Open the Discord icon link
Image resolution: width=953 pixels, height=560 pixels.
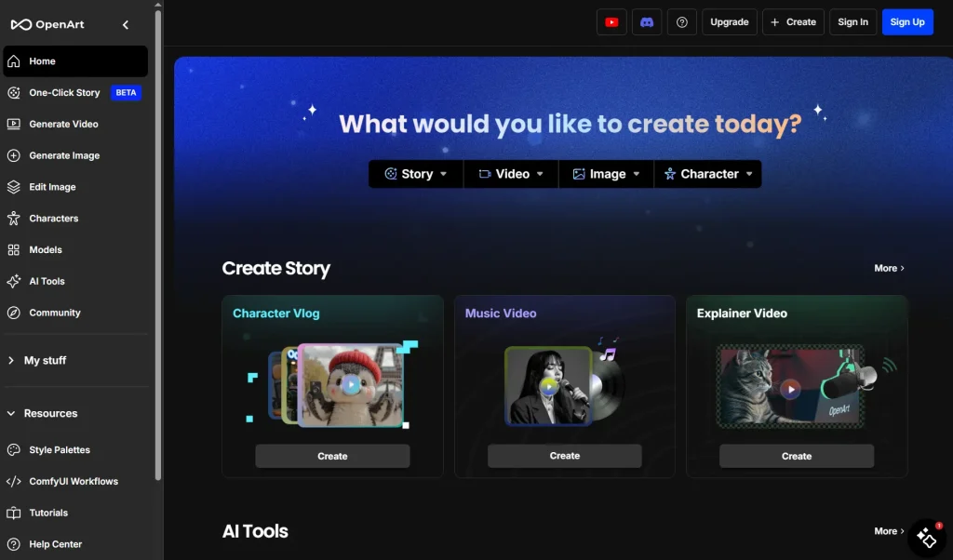(x=647, y=22)
